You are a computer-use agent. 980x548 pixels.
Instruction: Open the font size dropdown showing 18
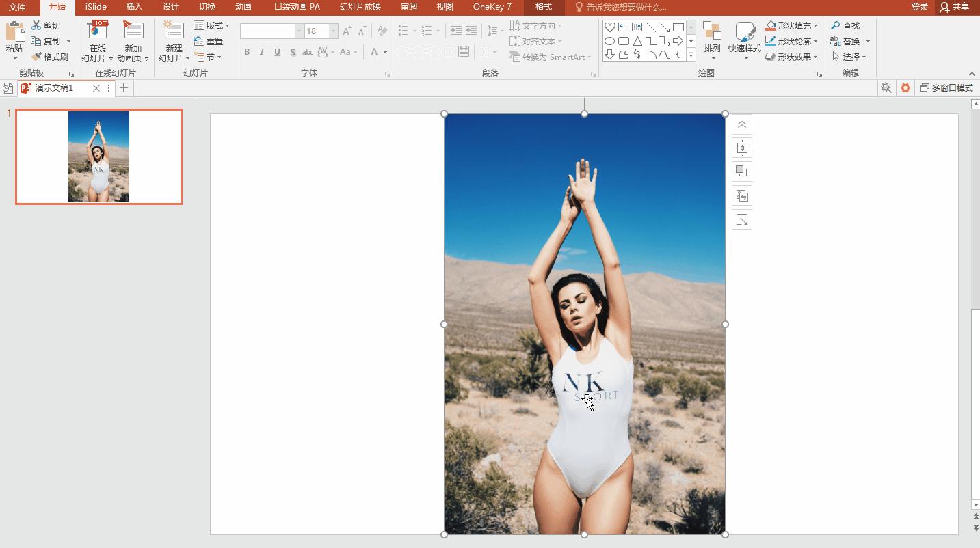334,31
